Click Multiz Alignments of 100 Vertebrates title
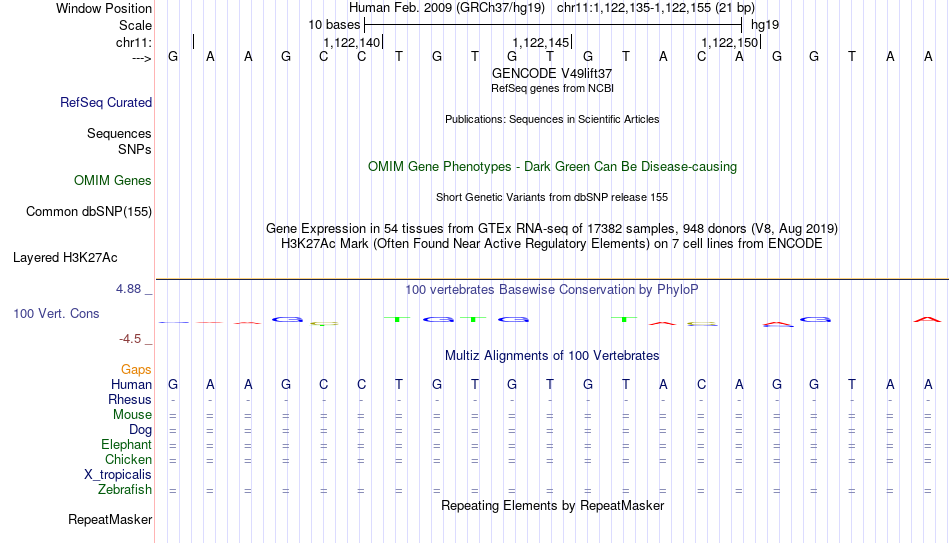950x543 pixels. 552,356
